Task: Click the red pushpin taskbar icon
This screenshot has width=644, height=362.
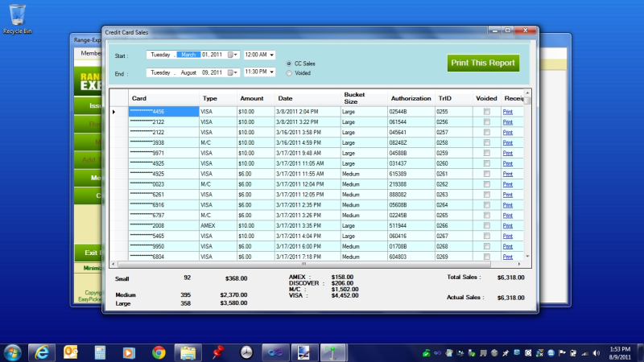Action: 217,352
